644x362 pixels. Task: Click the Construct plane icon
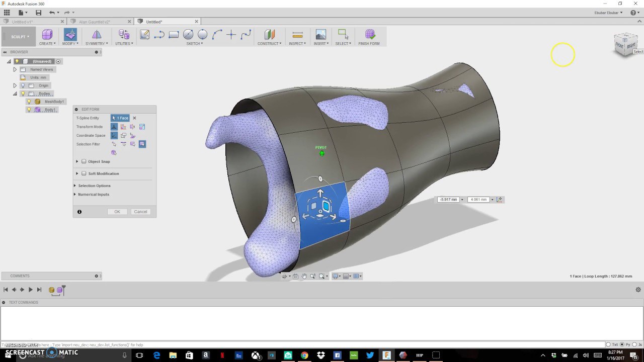270,34
